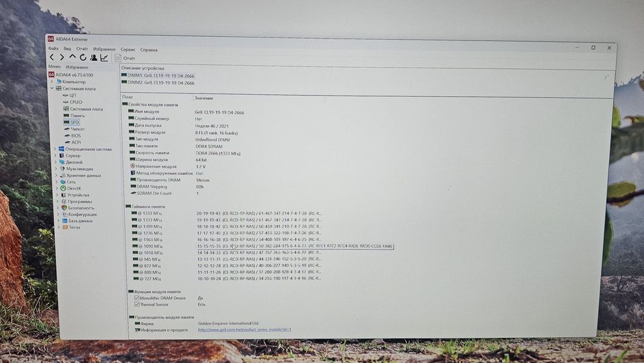644x363 pixels.
Task: Expand the DirectX tree node
Action: tap(57, 188)
